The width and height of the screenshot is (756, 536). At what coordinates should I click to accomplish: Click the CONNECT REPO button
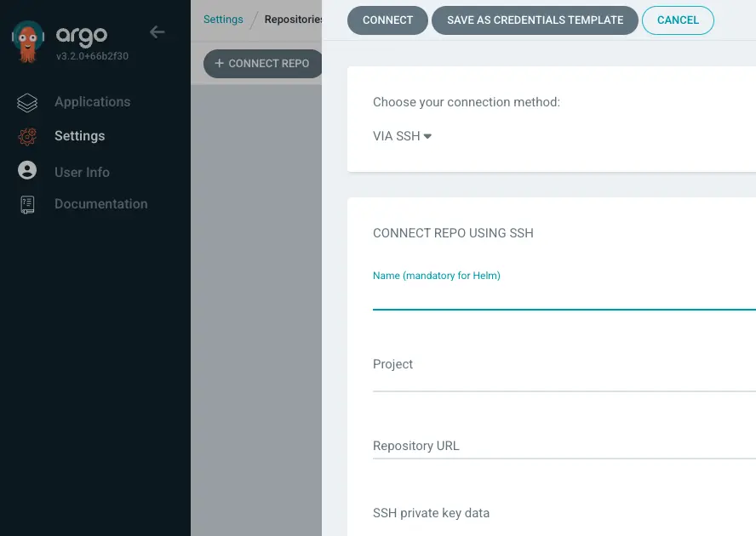pyautogui.click(x=261, y=63)
